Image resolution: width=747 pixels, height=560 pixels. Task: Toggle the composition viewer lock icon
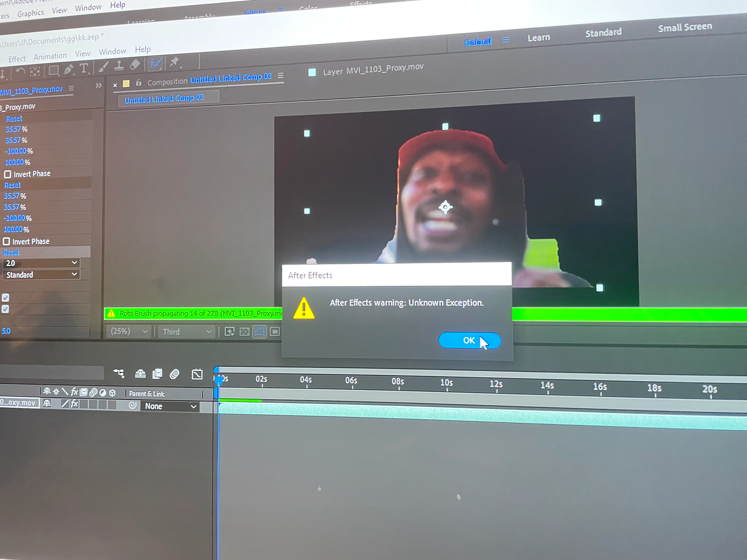(138, 83)
